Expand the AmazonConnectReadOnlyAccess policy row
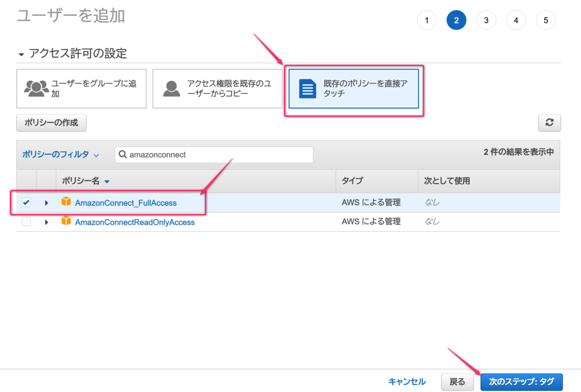This screenshot has height=392, width=581. 46,222
